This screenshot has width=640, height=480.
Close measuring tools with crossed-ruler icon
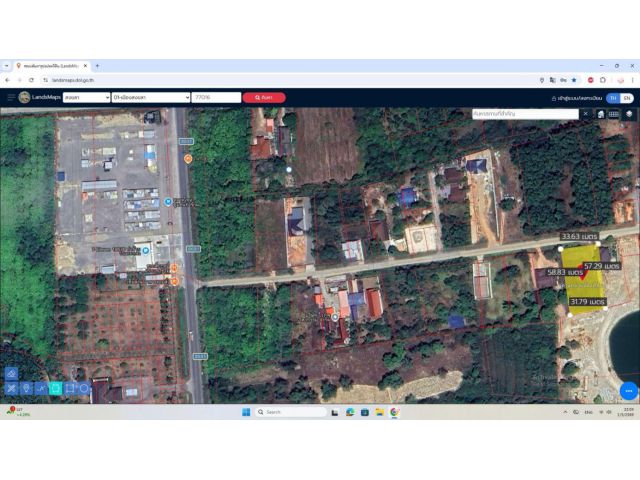[11, 388]
